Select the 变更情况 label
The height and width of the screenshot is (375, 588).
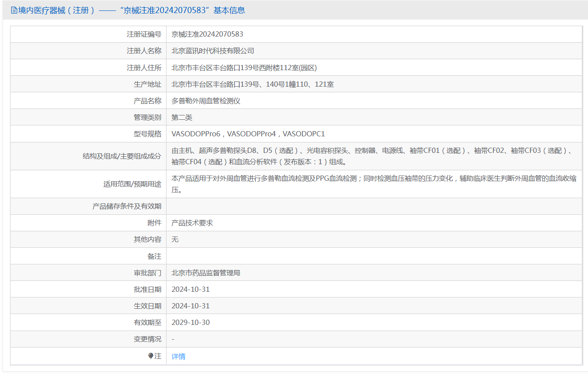(x=147, y=339)
